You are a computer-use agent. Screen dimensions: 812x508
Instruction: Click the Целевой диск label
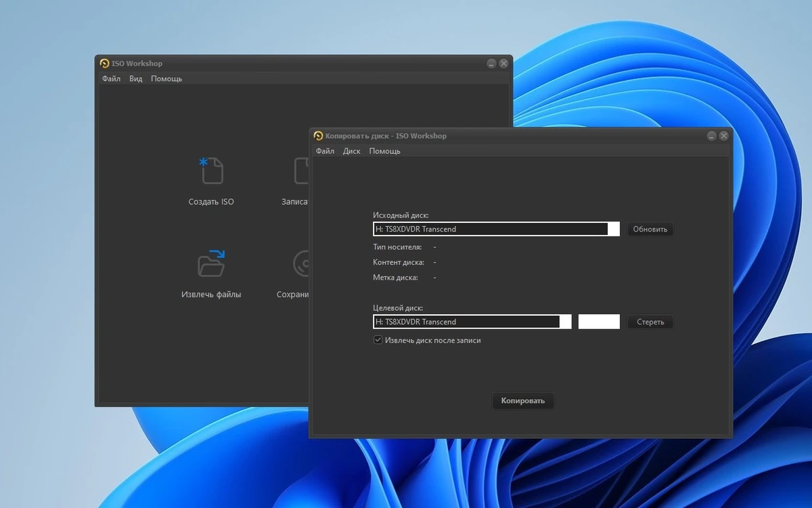coord(398,308)
